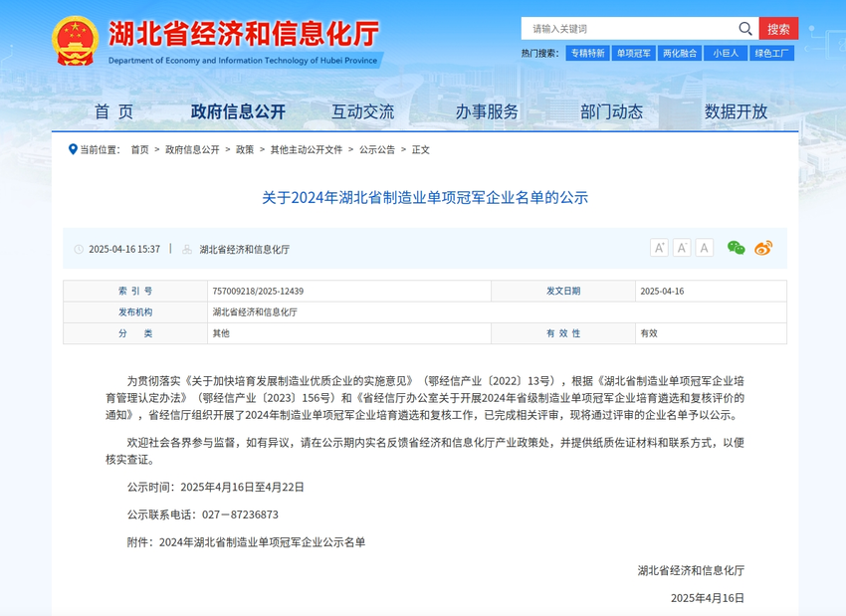Select hot search tag 小巨人
846x616 pixels.
(726, 53)
